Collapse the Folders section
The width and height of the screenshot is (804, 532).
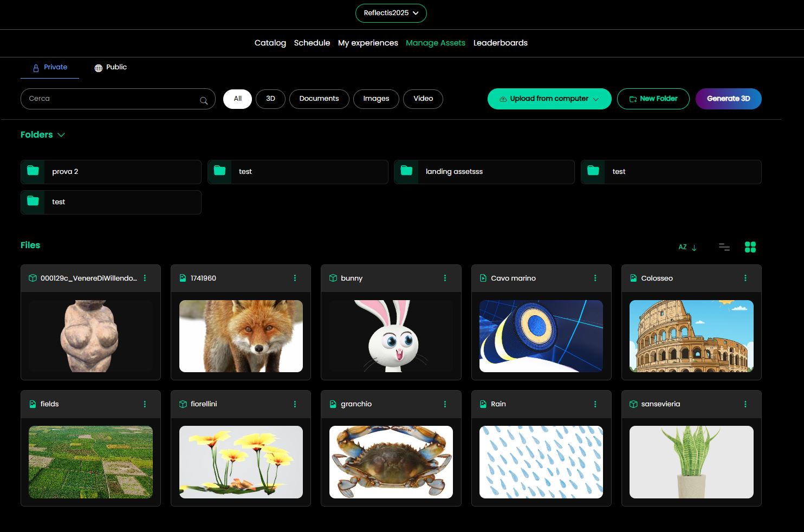[x=61, y=135]
